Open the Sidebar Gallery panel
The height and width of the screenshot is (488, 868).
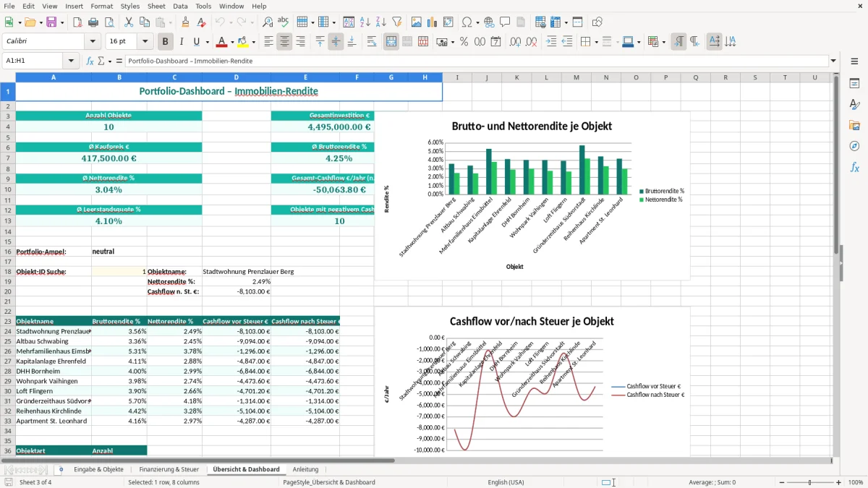[854, 126]
